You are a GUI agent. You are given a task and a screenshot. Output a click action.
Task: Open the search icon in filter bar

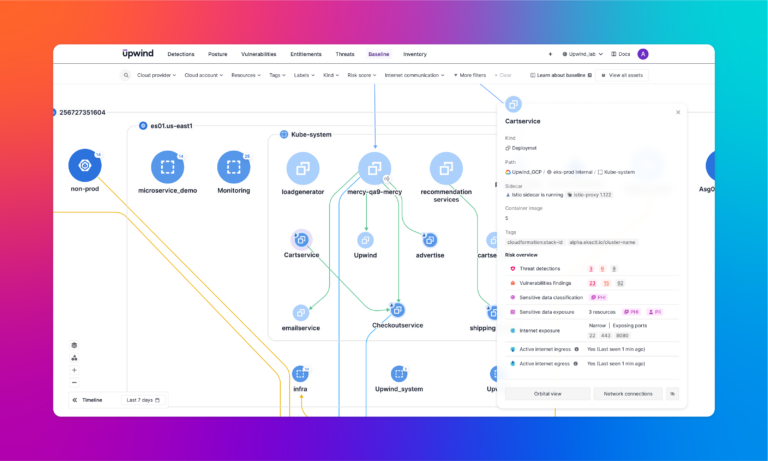(125, 75)
